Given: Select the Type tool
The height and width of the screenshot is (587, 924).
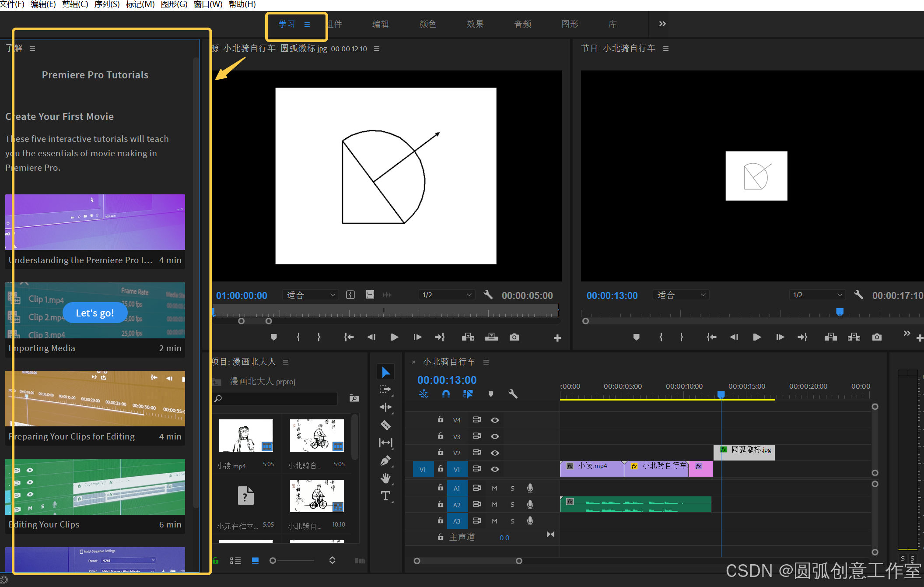Looking at the screenshot, I should point(385,496).
